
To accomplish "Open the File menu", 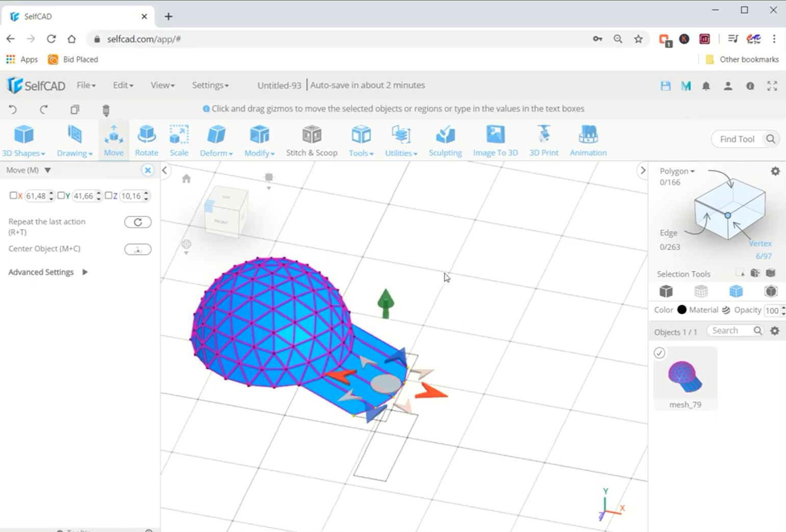I will click(x=86, y=85).
